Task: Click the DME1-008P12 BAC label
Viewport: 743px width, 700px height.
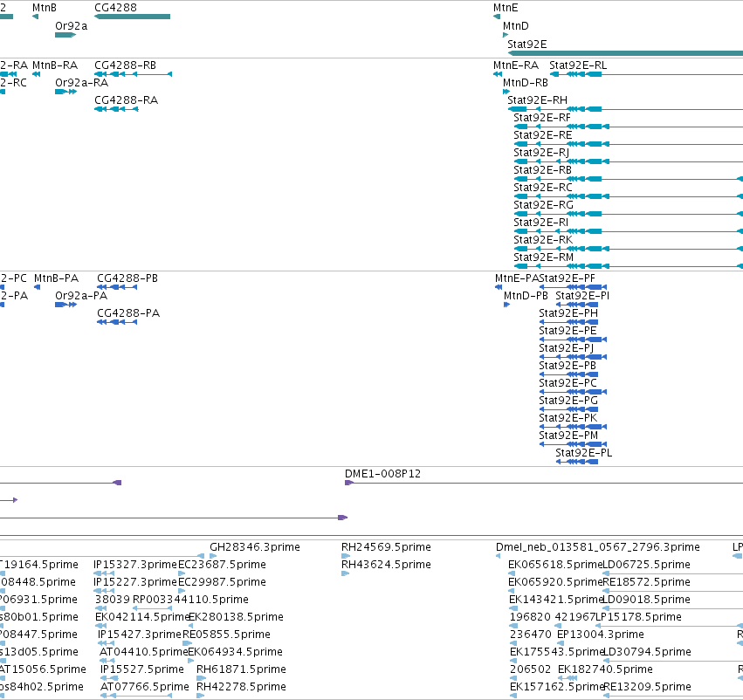Action: [x=382, y=474]
